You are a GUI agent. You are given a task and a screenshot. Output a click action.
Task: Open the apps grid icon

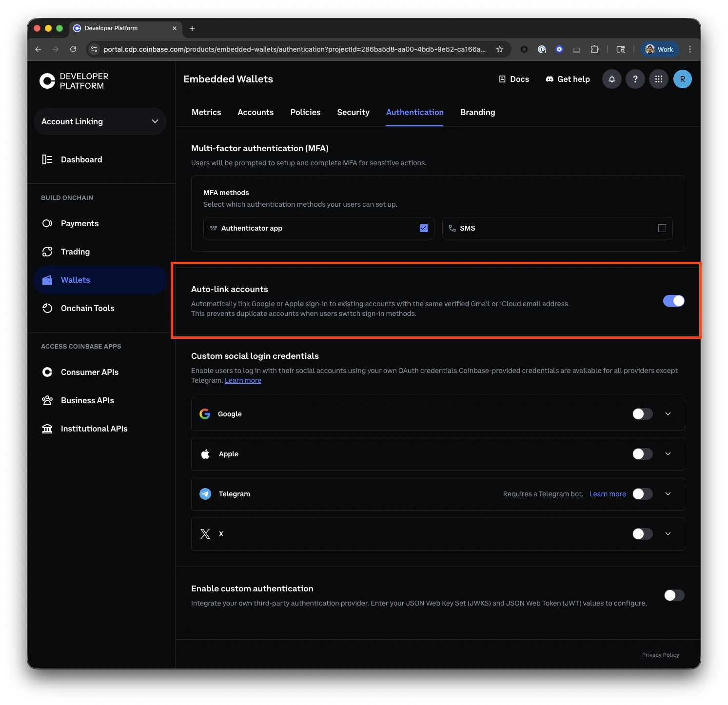point(659,78)
